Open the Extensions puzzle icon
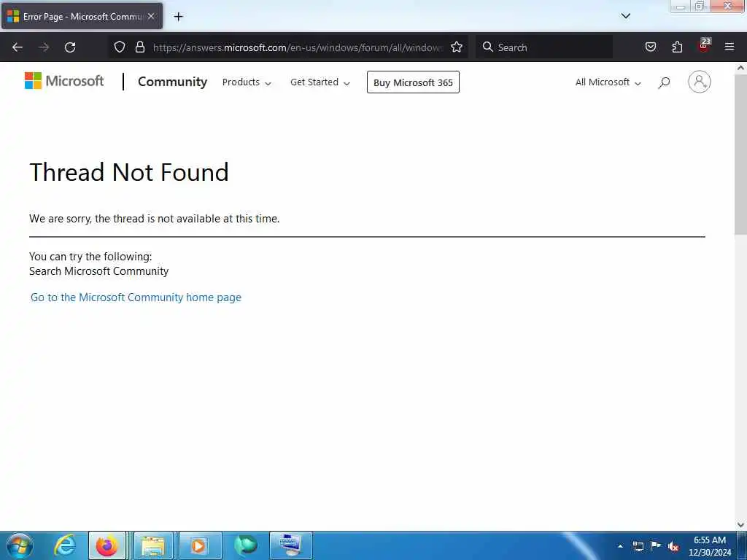 pyautogui.click(x=677, y=47)
